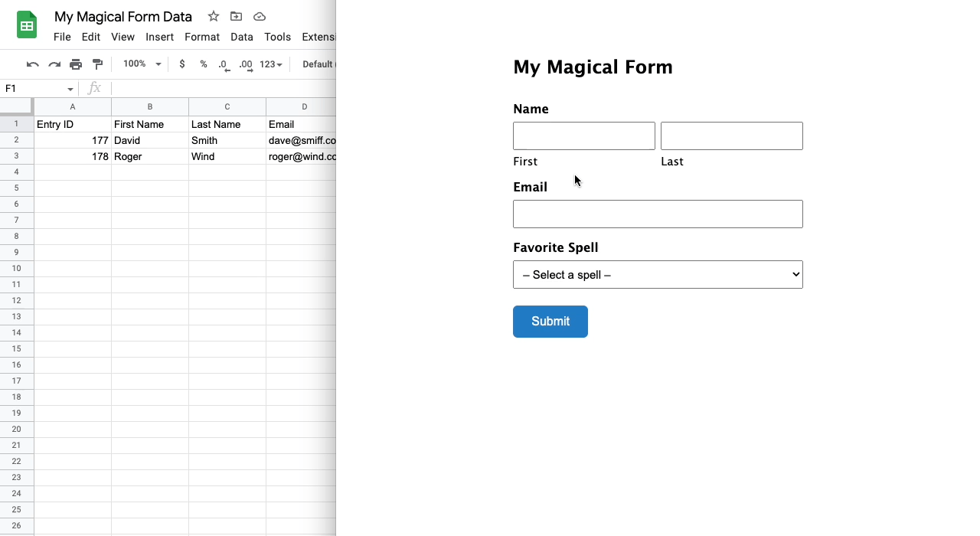The height and width of the screenshot is (536, 980).
Task: Format selection as percent
Action: tap(204, 64)
